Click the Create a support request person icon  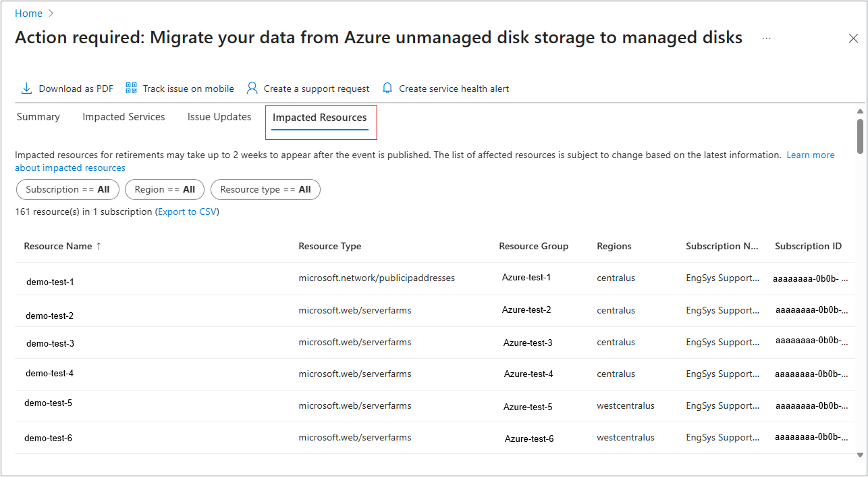(252, 88)
